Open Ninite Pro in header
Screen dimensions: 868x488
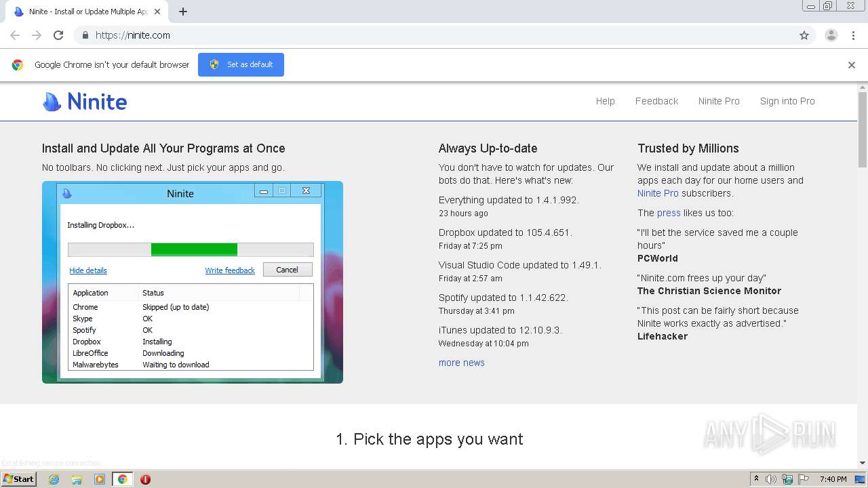(719, 101)
